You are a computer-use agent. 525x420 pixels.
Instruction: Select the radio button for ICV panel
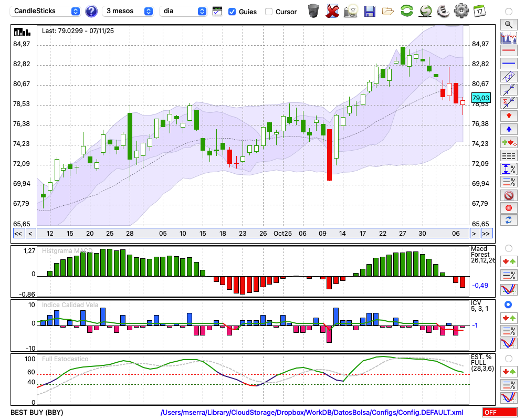coord(508,304)
